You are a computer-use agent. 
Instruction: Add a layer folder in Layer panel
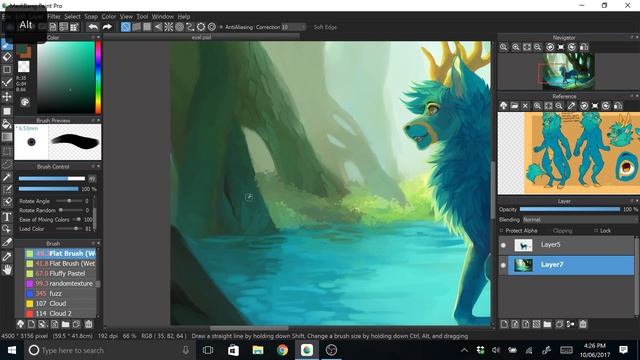[547, 324]
